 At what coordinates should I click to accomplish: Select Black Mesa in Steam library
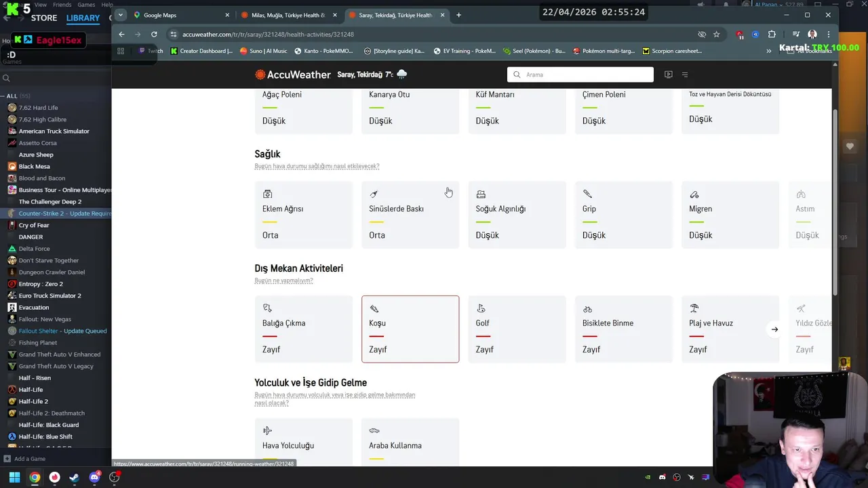click(x=56, y=167)
